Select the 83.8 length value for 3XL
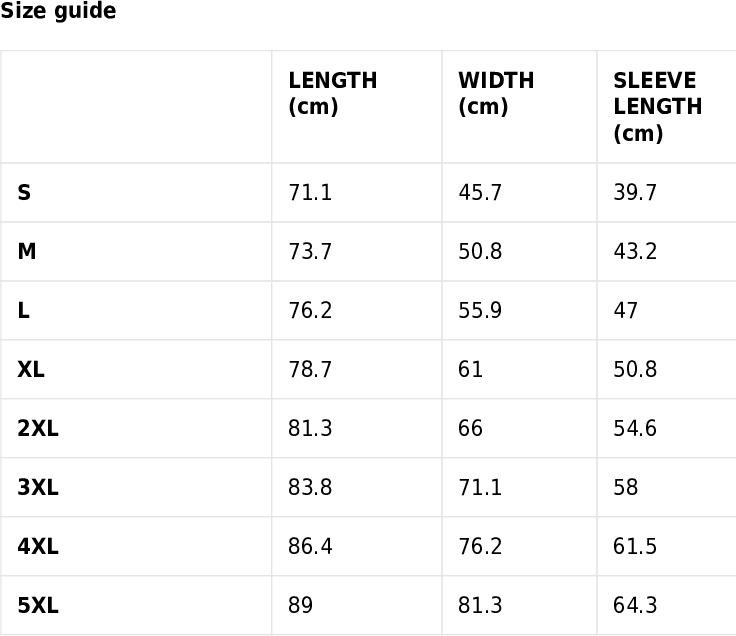 point(310,487)
